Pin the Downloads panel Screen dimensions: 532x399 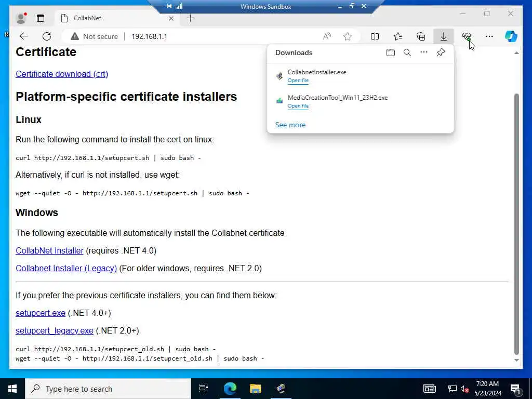(441, 52)
